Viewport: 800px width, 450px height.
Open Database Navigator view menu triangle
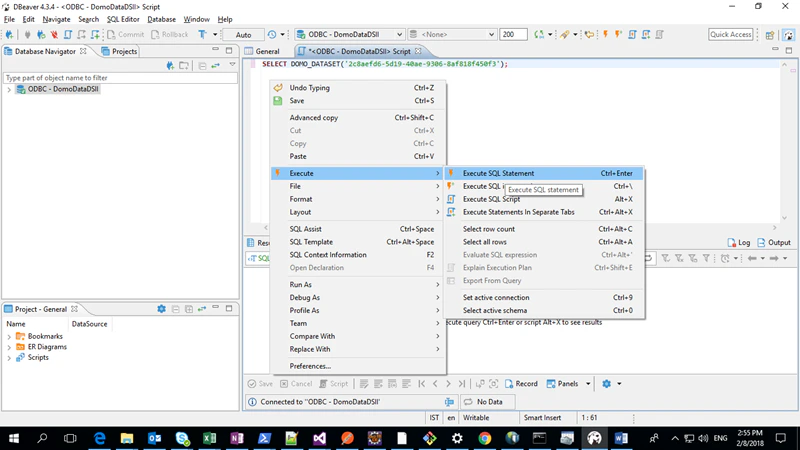(x=232, y=65)
